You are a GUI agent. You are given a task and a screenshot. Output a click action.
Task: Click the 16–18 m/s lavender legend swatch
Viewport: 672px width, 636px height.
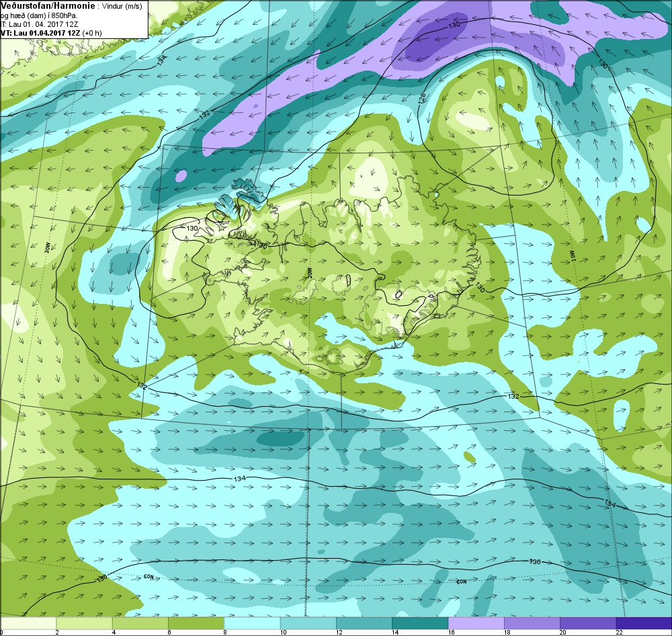tap(476, 623)
